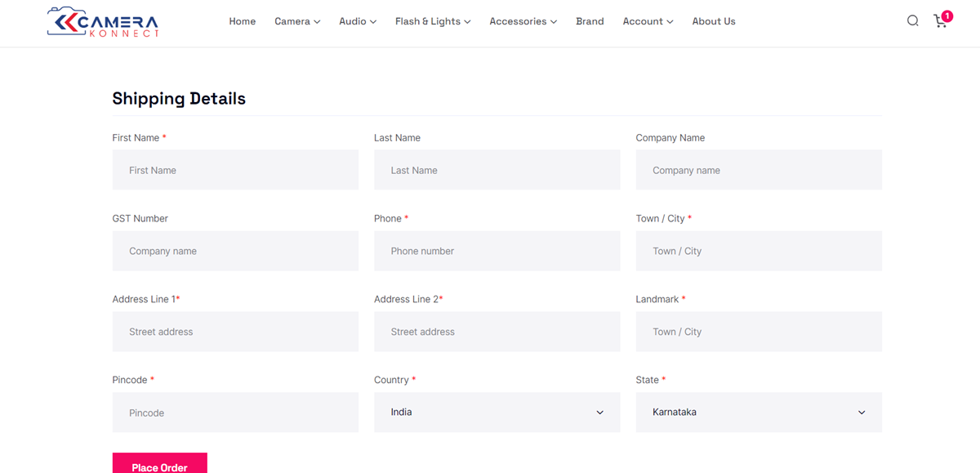Open the State dropdown showing Karnataka
The image size is (980, 473).
point(758,413)
